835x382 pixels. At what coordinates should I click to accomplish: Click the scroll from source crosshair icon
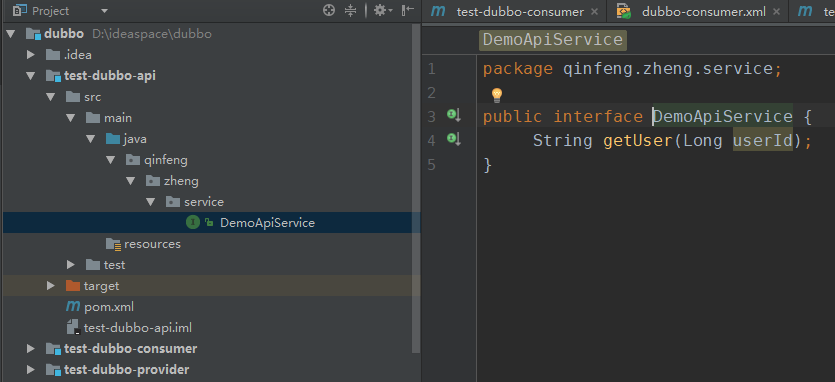point(329,10)
